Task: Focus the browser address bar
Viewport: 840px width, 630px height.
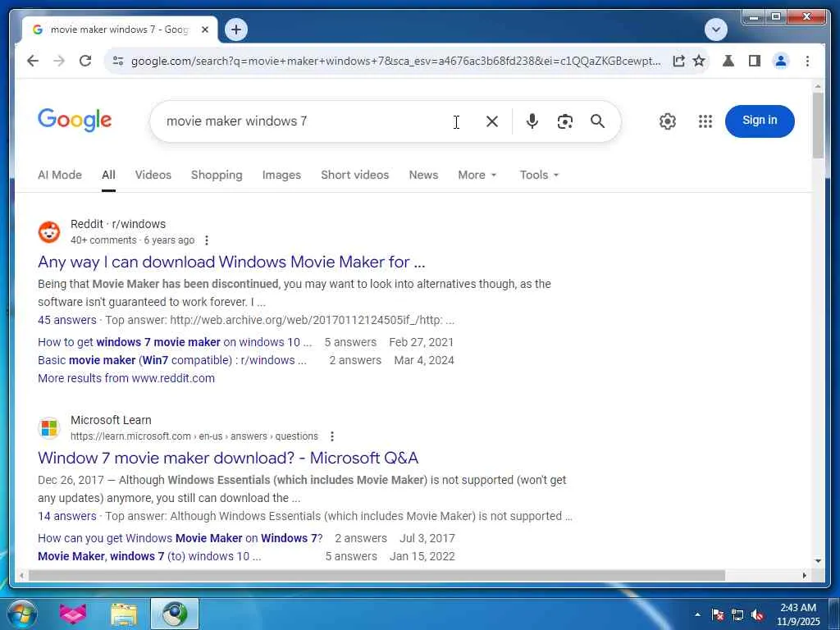Action: pyautogui.click(x=395, y=61)
